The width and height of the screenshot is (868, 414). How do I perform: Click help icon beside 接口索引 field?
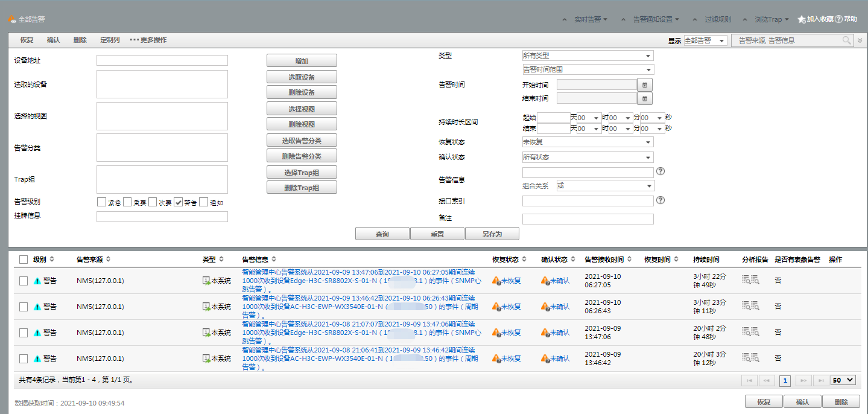pos(660,200)
